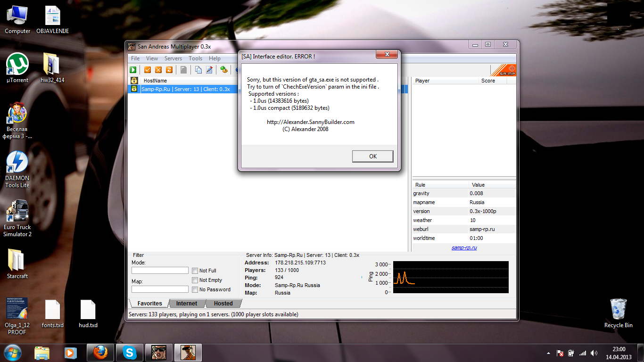
Task: Select the hud.txd file icon
Action: click(88, 314)
